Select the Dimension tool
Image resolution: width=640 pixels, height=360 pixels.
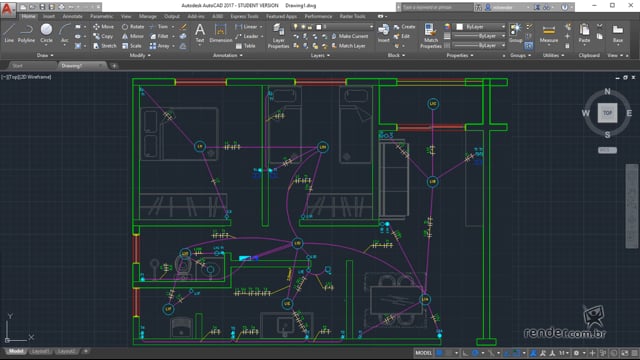pyautogui.click(x=220, y=33)
